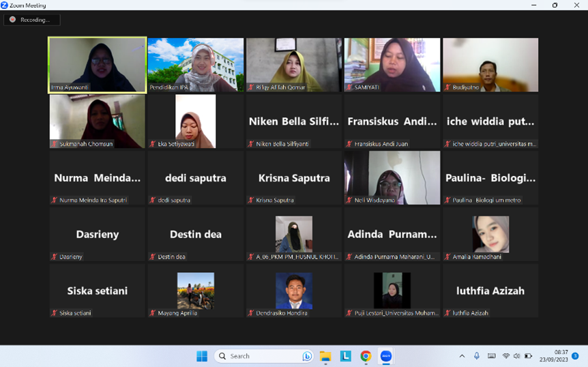Open the blue L app on the taskbar

click(346, 356)
